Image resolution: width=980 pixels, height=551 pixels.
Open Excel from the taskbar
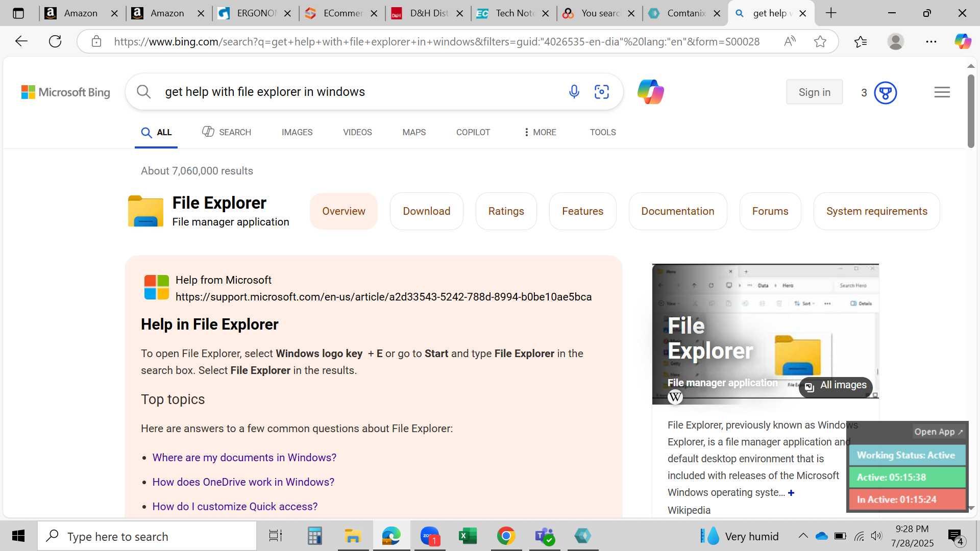pos(468,536)
